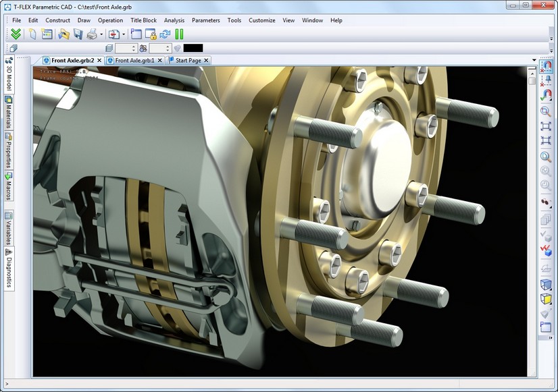Click the blue refresh arrows icon
Viewport: 558px width, 392px height.
coord(164,34)
